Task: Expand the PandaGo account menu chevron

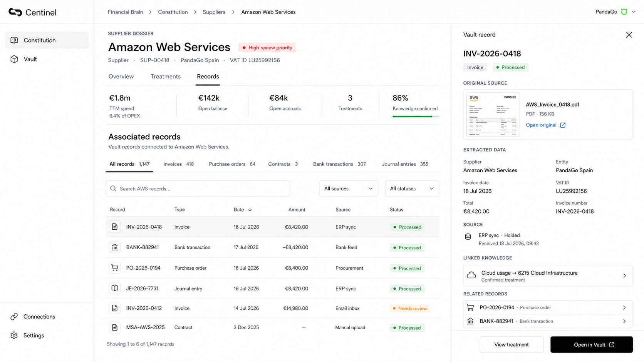Action: [634, 12]
